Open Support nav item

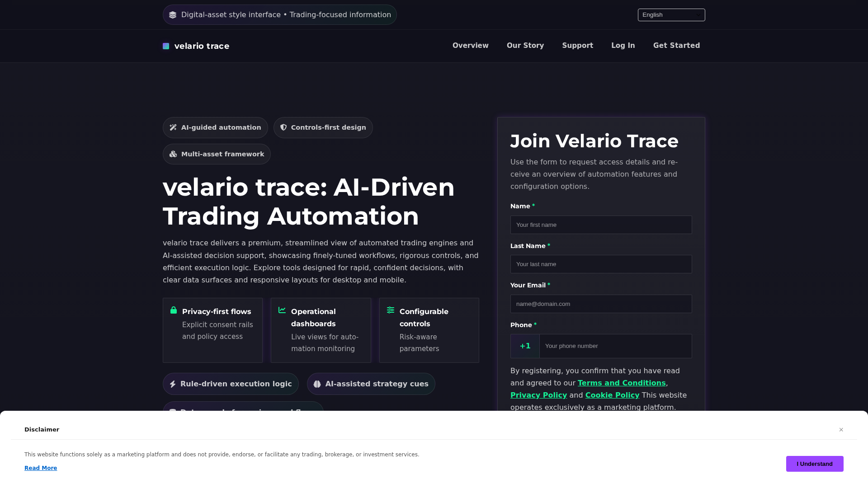click(578, 46)
